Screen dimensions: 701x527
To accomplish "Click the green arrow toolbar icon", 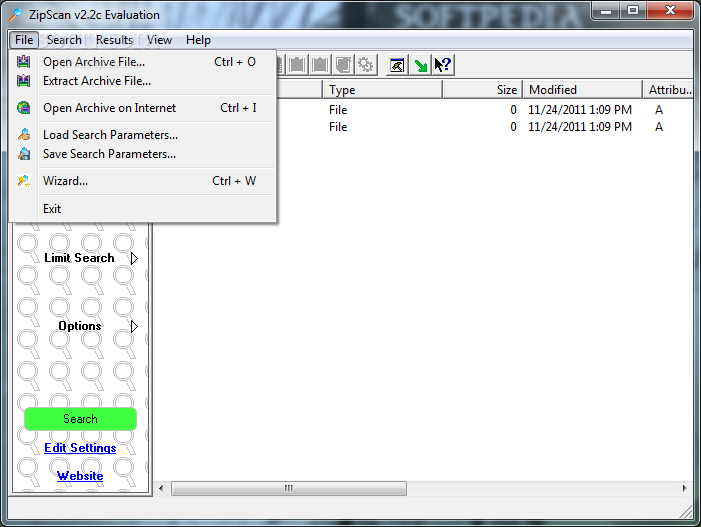I will [x=420, y=65].
